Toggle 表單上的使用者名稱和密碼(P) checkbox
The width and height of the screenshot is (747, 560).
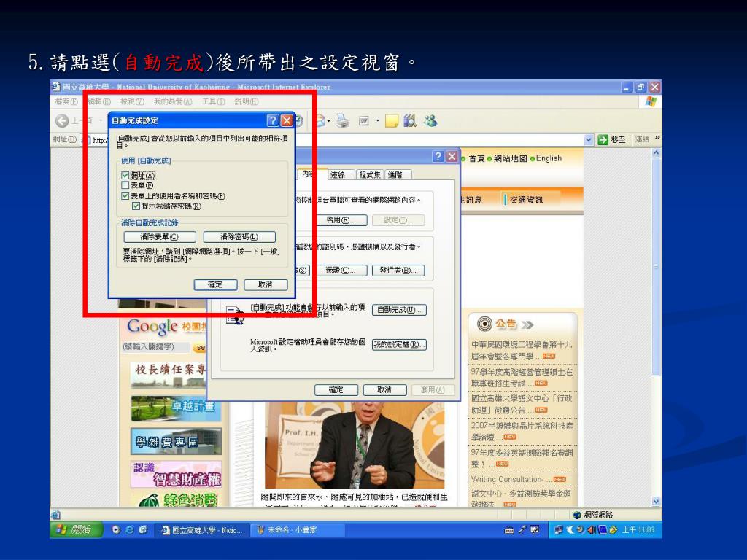tap(125, 195)
